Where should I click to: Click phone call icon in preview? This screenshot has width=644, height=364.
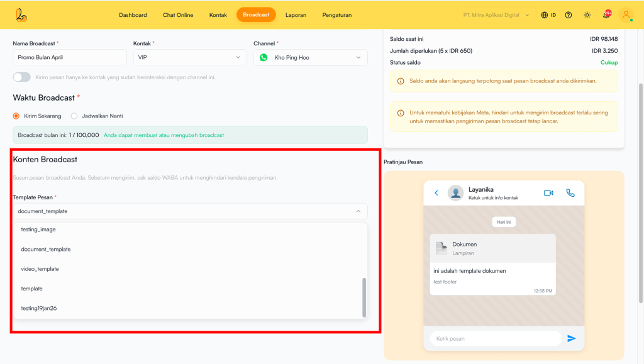point(570,193)
